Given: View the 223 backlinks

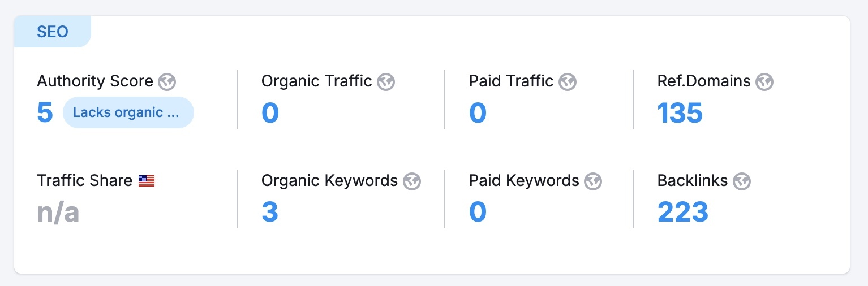Looking at the screenshot, I should [x=682, y=212].
